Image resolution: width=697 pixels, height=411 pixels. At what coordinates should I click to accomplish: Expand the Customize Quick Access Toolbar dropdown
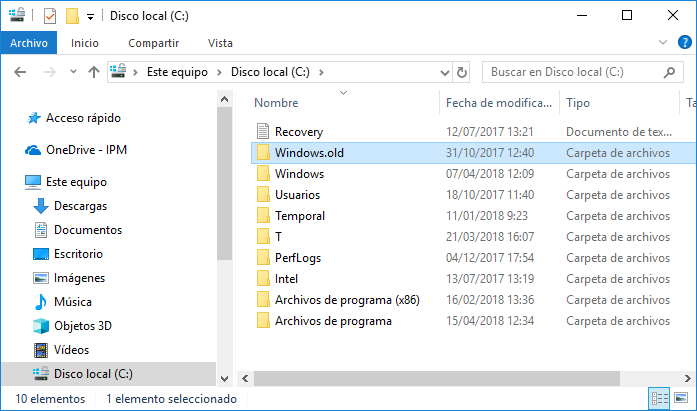[90, 16]
